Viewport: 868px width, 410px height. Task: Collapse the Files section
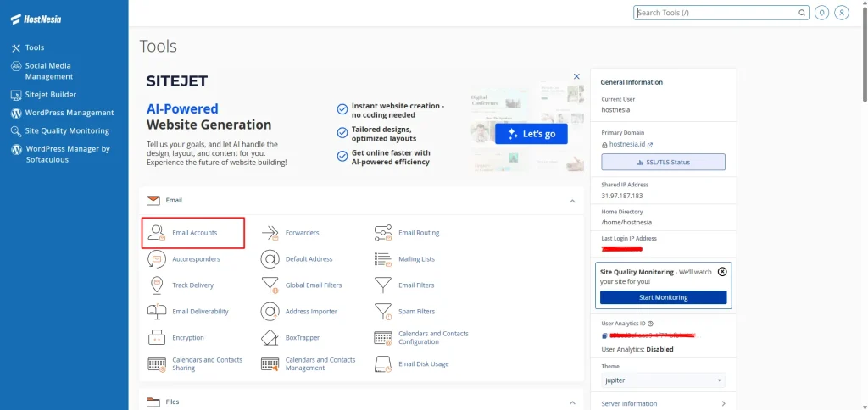tap(572, 402)
